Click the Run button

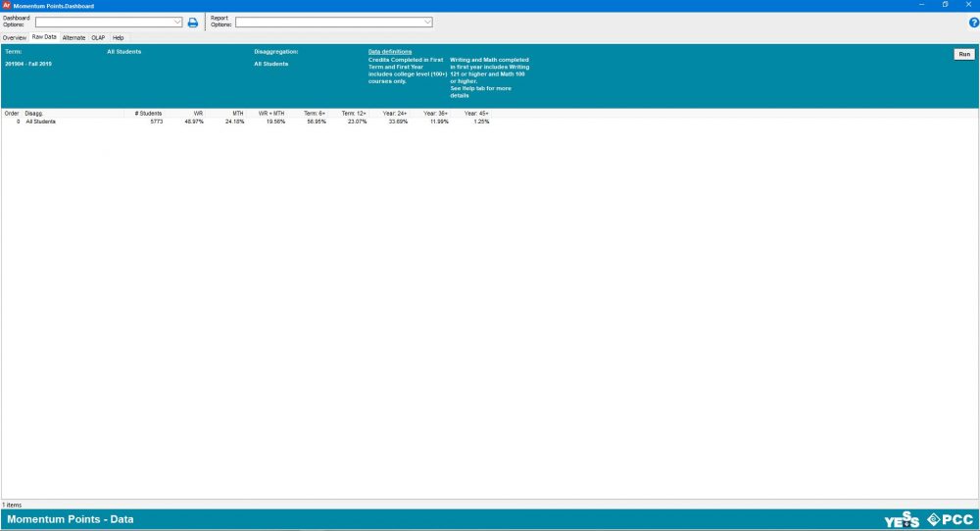coord(964,54)
